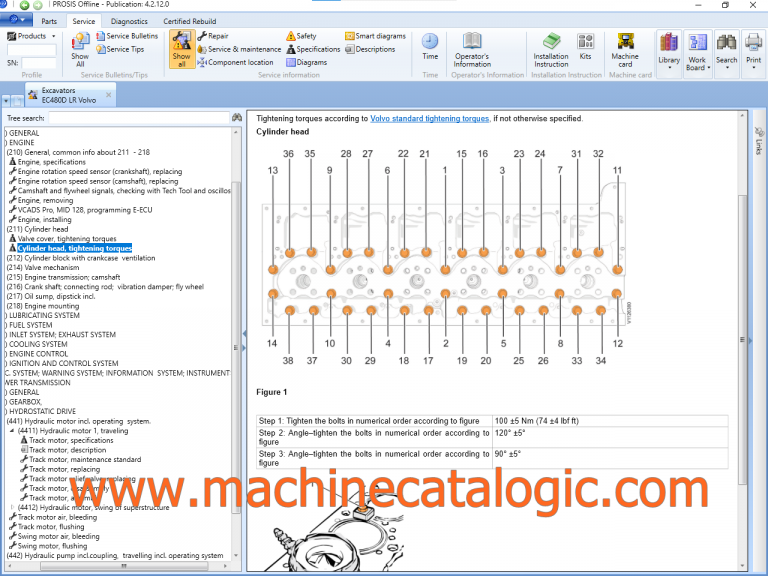Open the Links side panel
The width and height of the screenshot is (768, 576).
[759, 141]
